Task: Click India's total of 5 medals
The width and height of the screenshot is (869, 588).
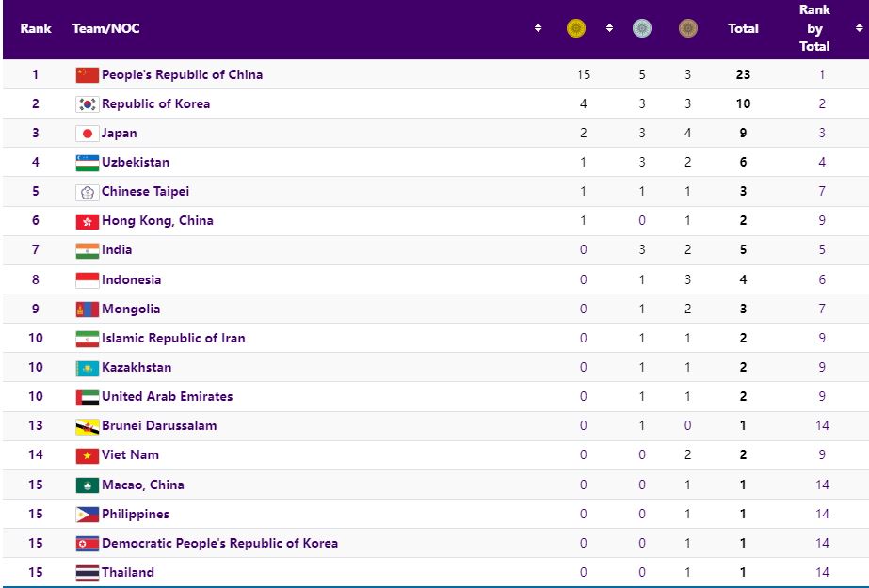Action: coord(743,249)
